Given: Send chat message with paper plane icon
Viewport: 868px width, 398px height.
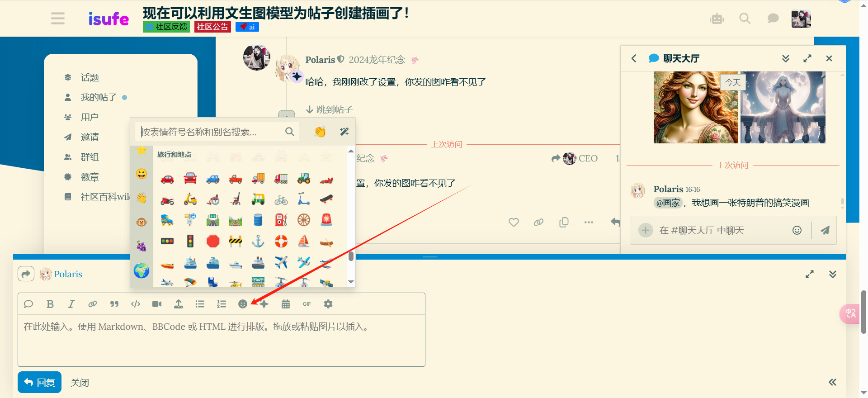Looking at the screenshot, I should tap(825, 230).
